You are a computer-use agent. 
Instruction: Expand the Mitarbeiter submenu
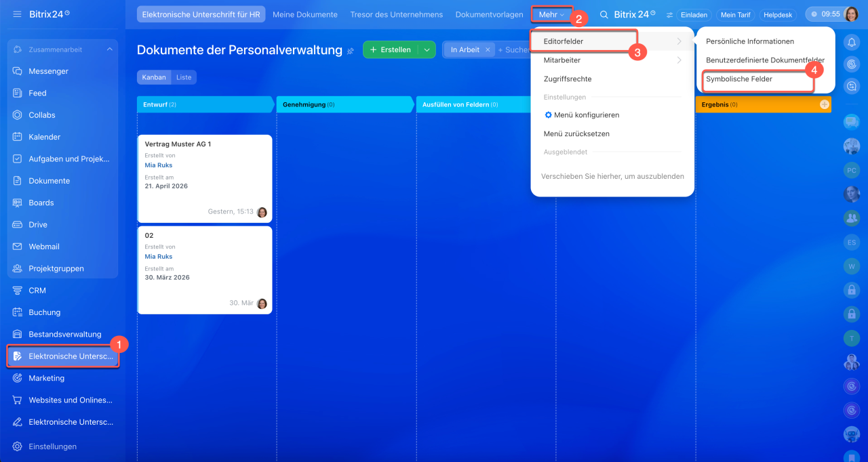[x=612, y=60]
